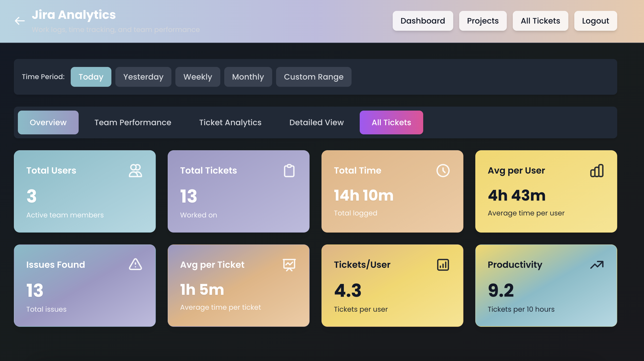
Task: Click the warning triangle on Issues Found card
Action: click(x=135, y=265)
